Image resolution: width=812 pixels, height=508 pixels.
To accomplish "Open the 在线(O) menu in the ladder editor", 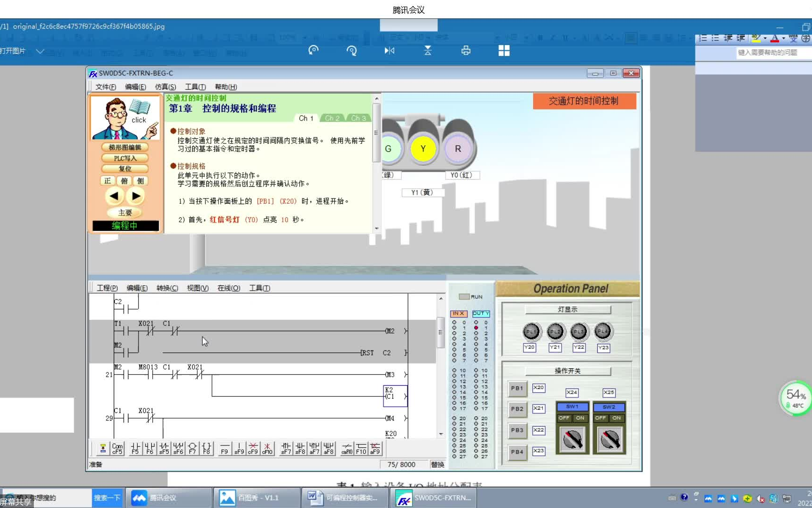I will click(x=229, y=287).
